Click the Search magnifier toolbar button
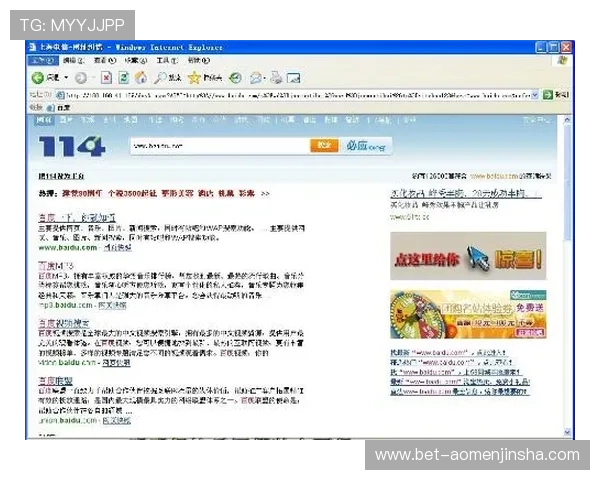 pyautogui.click(x=167, y=78)
